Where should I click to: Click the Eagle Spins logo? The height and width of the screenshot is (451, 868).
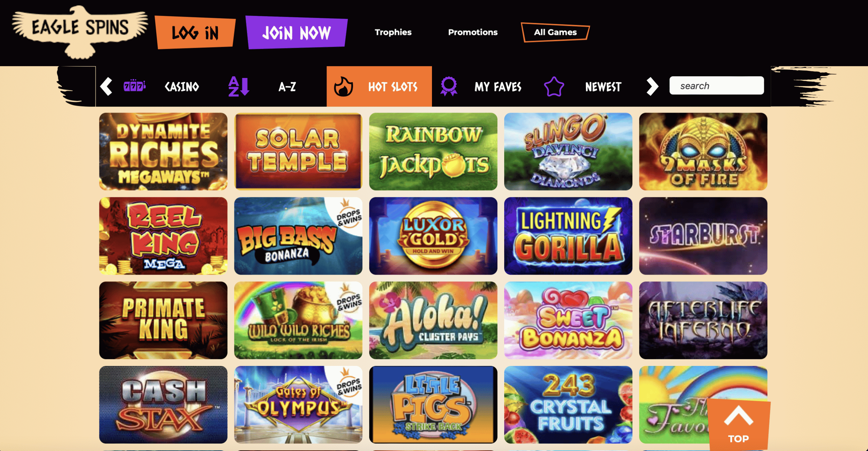pyautogui.click(x=80, y=32)
